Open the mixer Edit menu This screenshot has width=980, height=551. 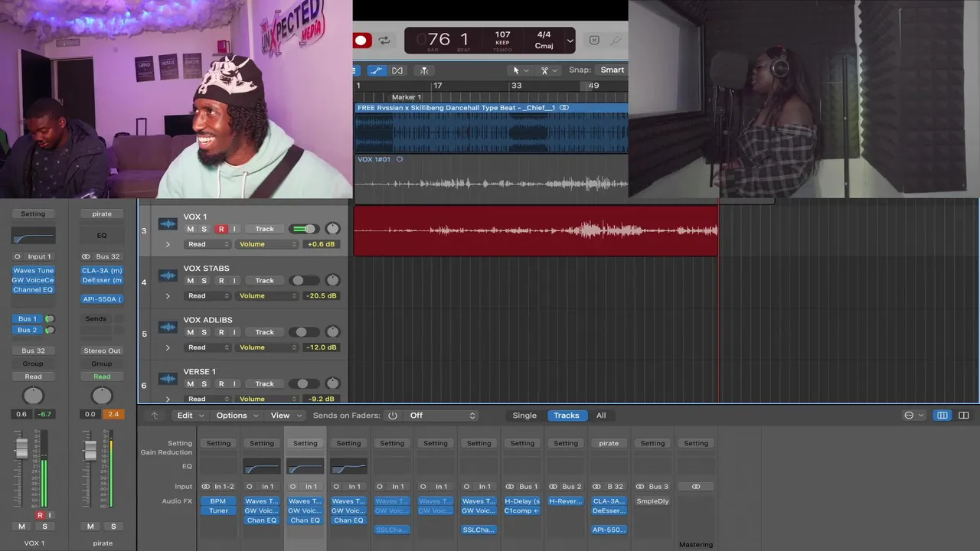(191, 416)
